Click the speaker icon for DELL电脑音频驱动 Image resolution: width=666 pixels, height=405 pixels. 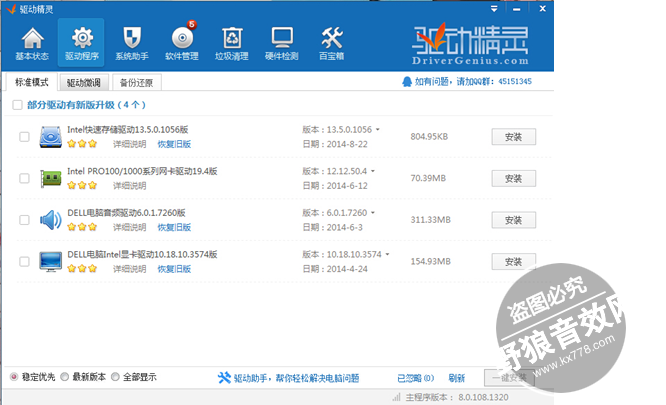point(51,220)
